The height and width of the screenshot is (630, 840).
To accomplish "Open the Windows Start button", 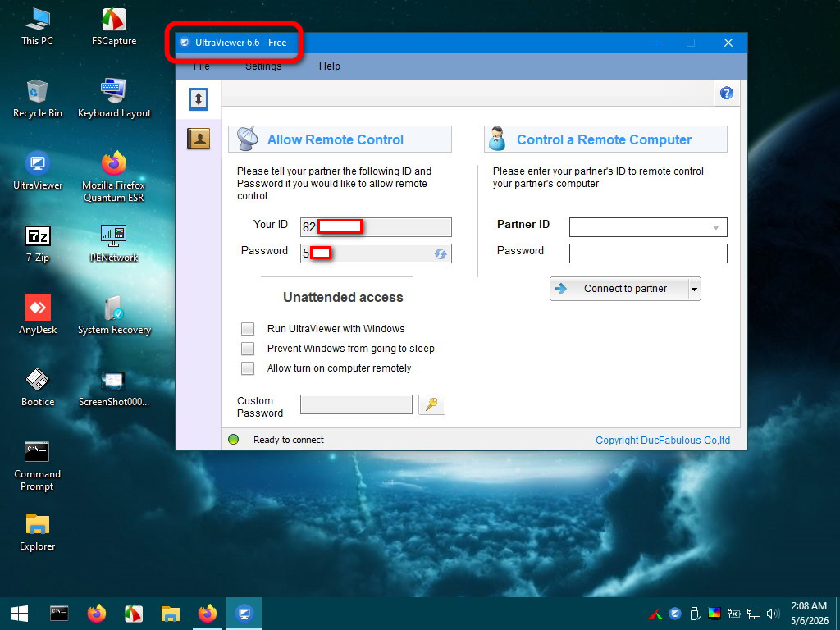I will (20, 614).
